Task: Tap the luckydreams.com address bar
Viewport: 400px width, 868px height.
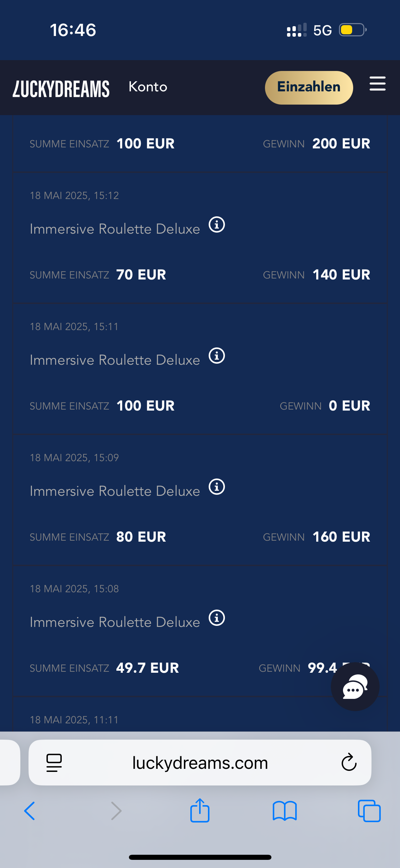Action: (200, 763)
